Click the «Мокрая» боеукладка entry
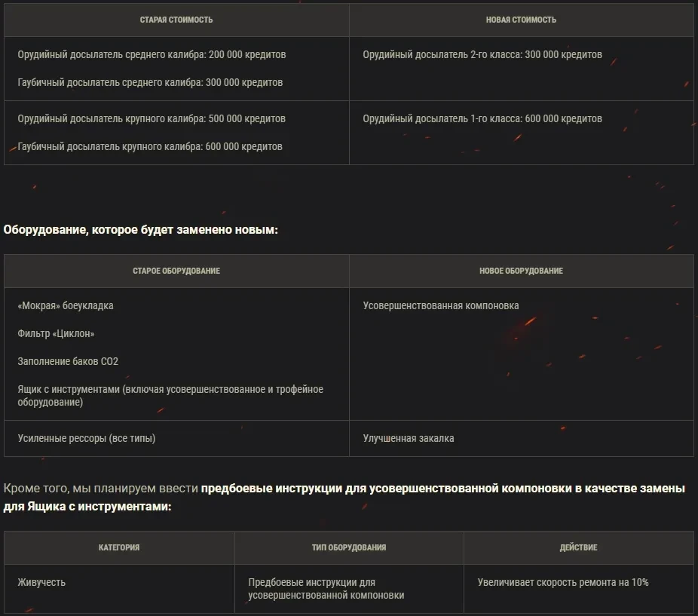 (x=66, y=306)
